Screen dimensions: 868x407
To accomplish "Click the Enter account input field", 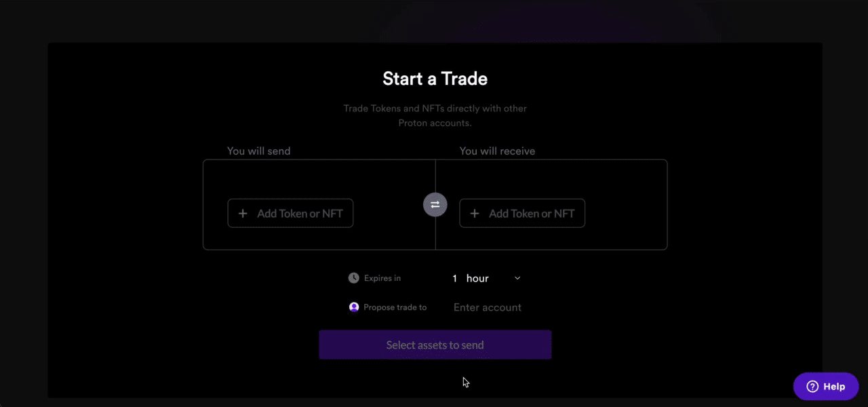I will [x=488, y=307].
